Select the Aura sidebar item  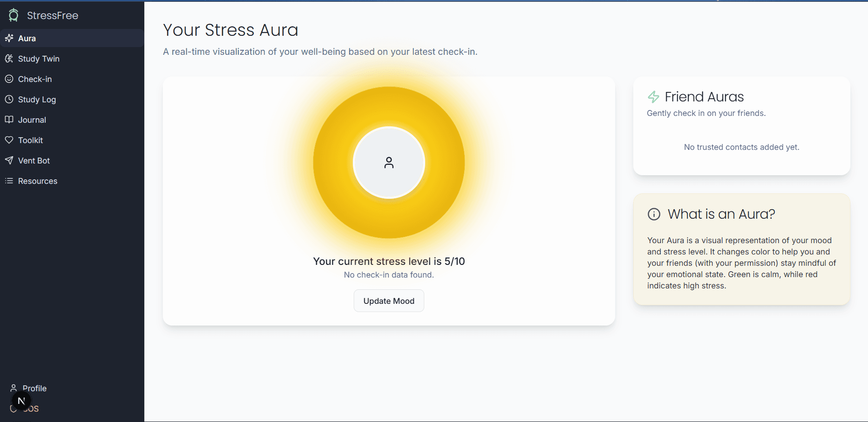point(27,38)
